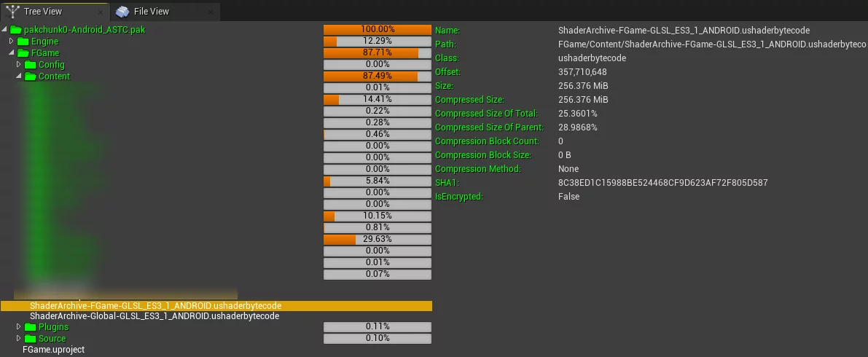
Task: Expand the Engine folder node
Action: (x=12, y=42)
